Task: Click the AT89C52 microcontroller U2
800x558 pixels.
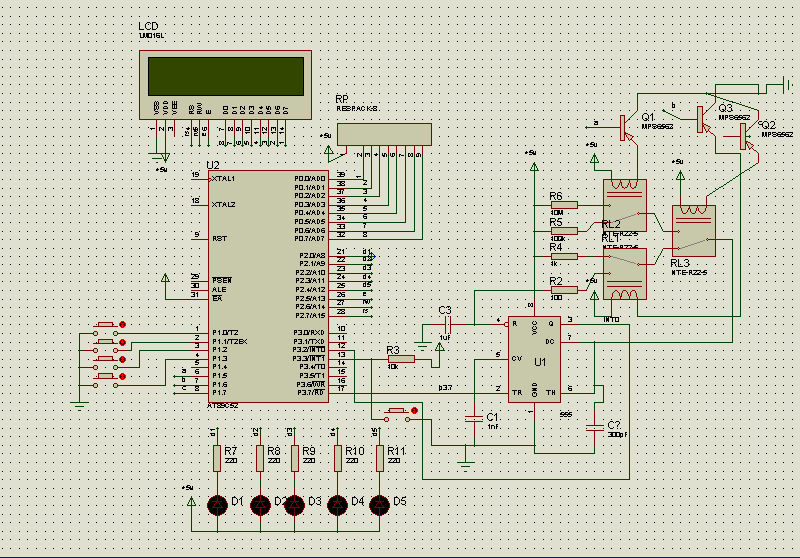Action: (x=268, y=286)
